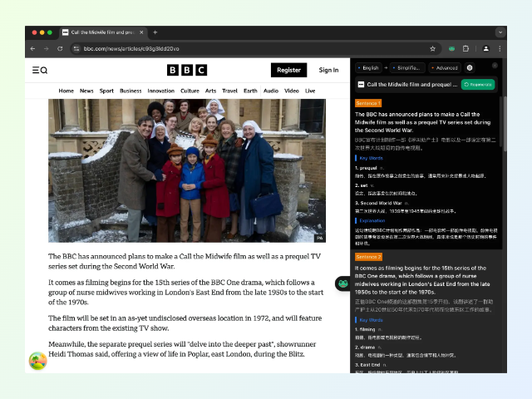This screenshot has width=532, height=399.
Task: Close the Call the Midwife tab
Action: point(141,32)
